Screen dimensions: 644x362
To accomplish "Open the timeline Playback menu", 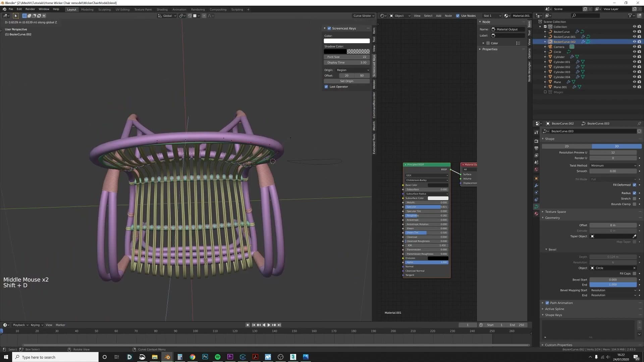I will (x=20, y=325).
